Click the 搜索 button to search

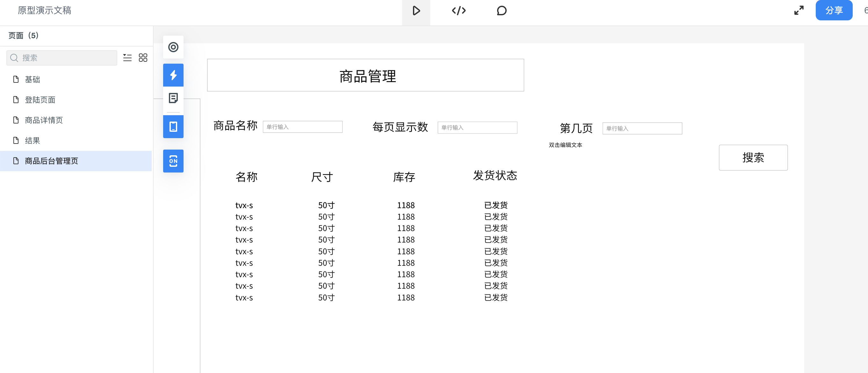pyautogui.click(x=753, y=158)
